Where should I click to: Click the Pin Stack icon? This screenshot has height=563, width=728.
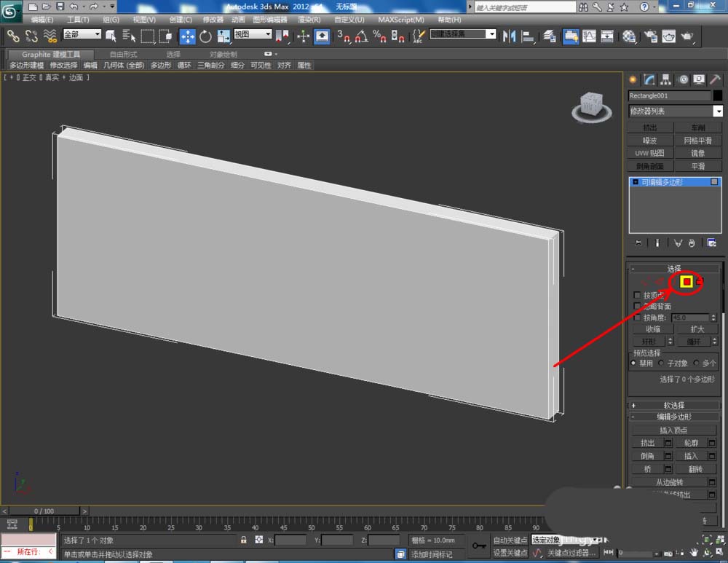point(638,243)
